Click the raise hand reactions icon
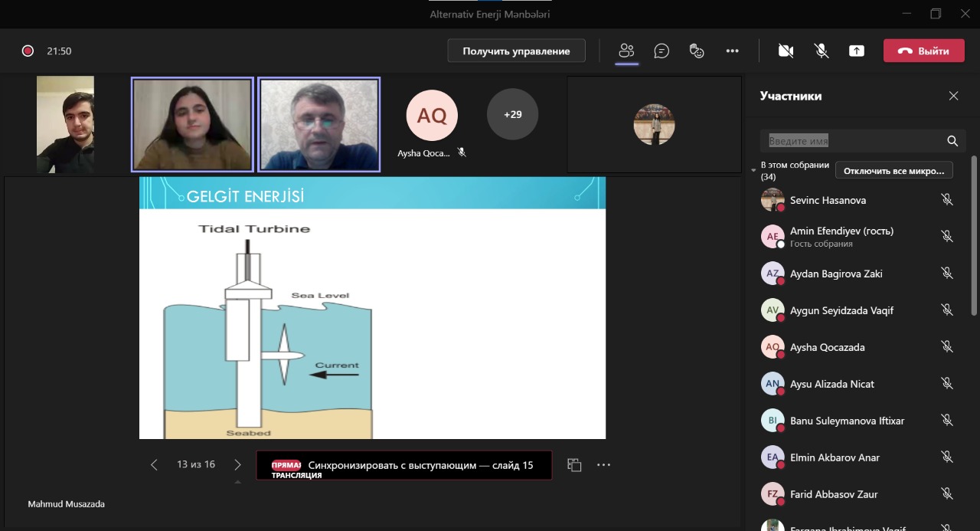This screenshot has width=980, height=531. coord(697,51)
